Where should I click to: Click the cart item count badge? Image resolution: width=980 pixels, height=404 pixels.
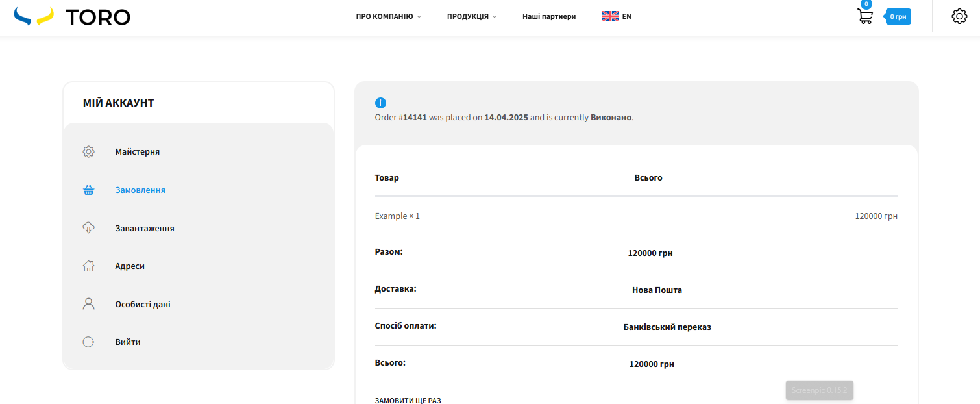click(866, 4)
